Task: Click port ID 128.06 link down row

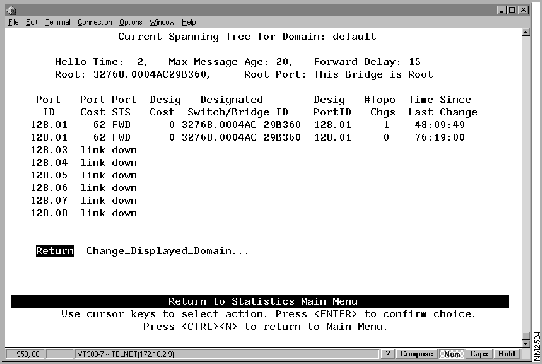Action: (84, 188)
